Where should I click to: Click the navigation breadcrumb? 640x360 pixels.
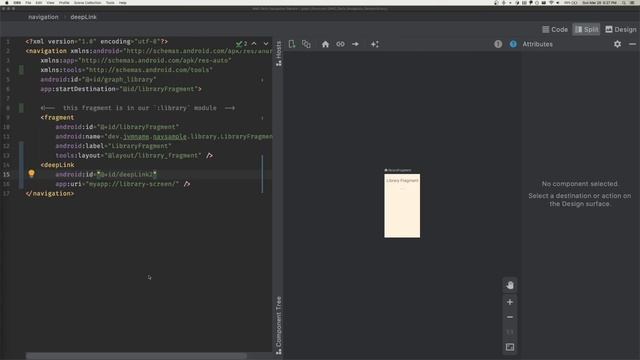coord(43,17)
